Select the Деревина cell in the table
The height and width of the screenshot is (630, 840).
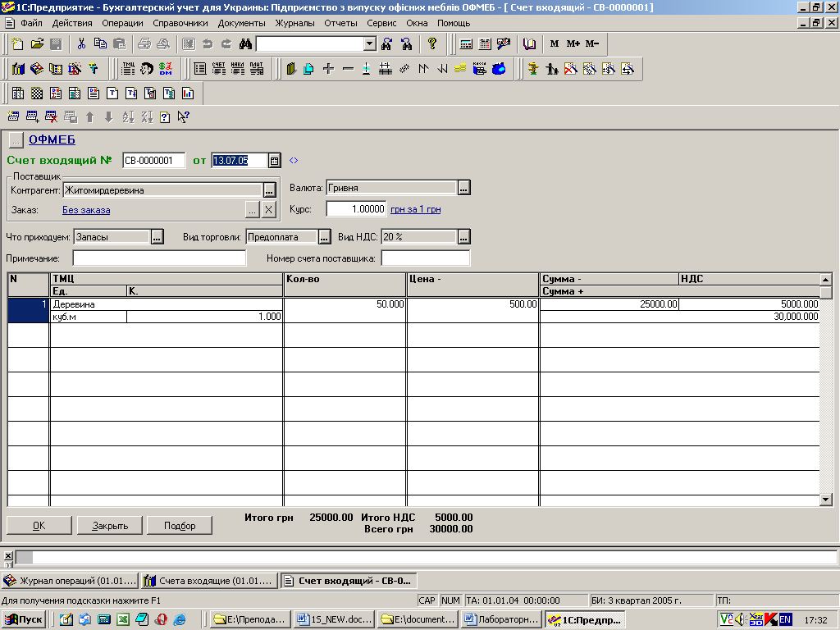(166, 304)
